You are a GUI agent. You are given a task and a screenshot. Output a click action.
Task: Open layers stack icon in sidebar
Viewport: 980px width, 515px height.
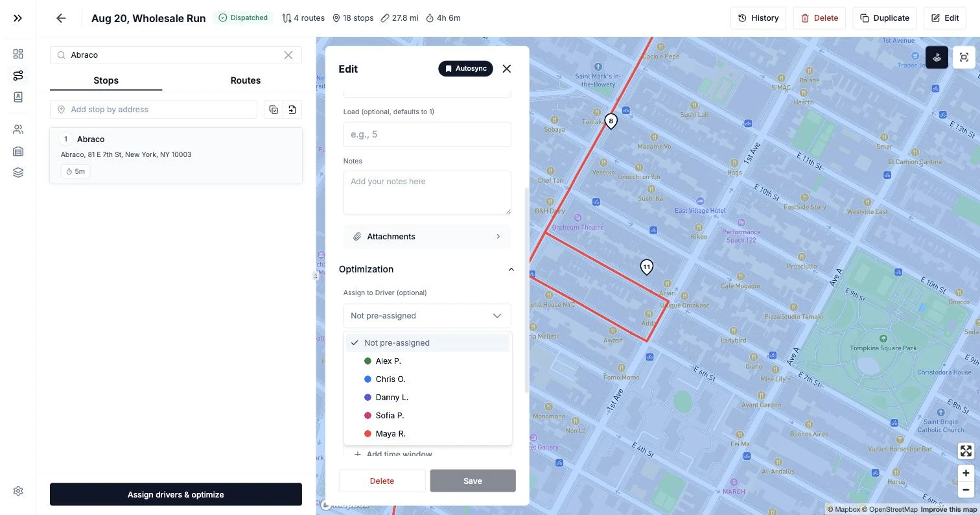(18, 173)
